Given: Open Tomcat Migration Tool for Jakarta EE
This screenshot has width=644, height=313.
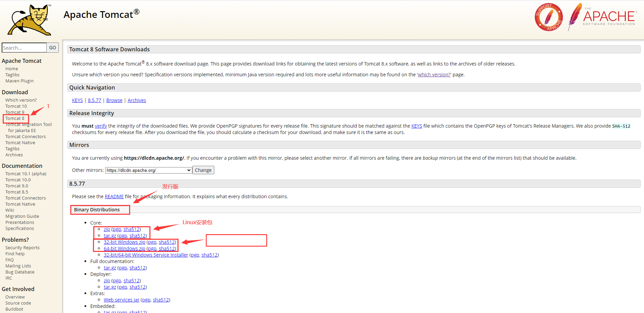Looking at the screenshot, I should tap(29, 127).
